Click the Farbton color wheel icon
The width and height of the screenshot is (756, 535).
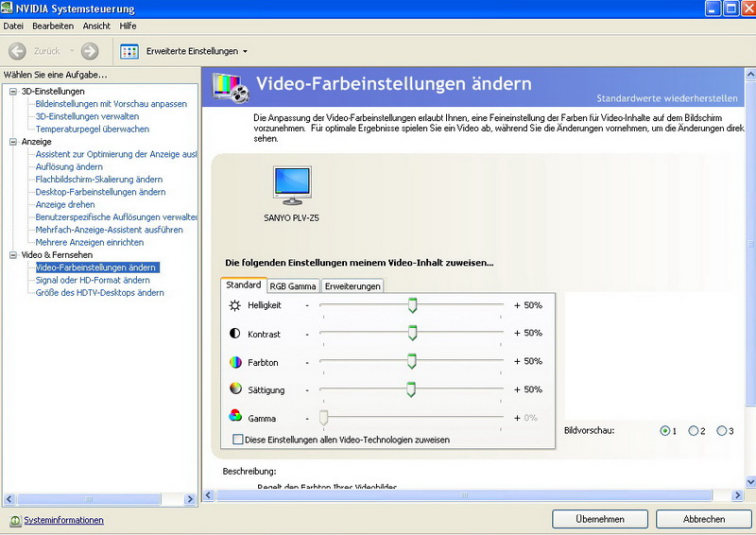click(x=235, y=362)
